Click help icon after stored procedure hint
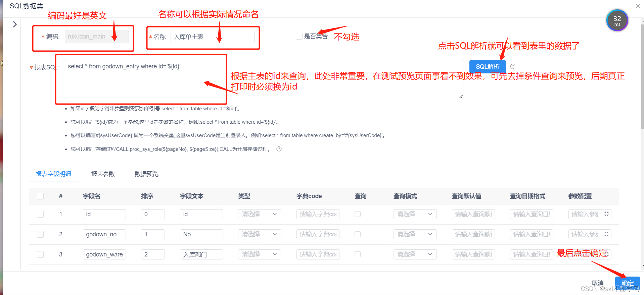The image size is (644, 295). pyautogui.click(x=279, y=149)
